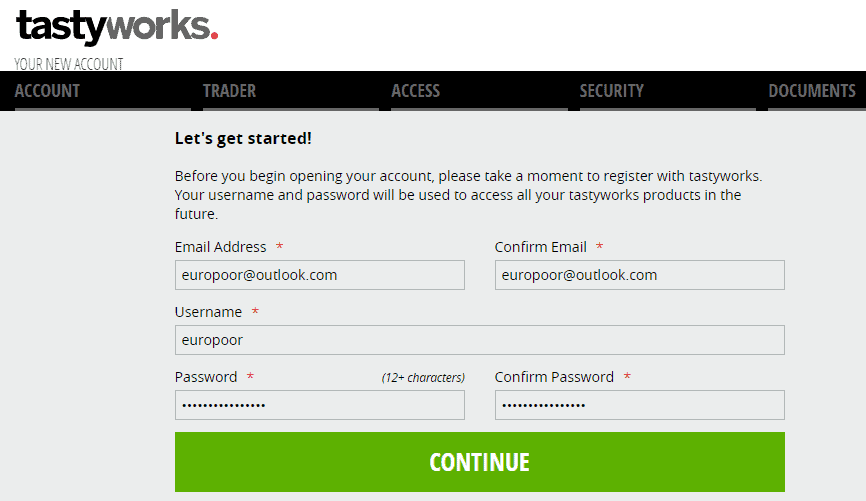Click the Password label
Image resolution: width=866 pixels, height=501 pixels.
pyautogui.click(x=206, y=377)
